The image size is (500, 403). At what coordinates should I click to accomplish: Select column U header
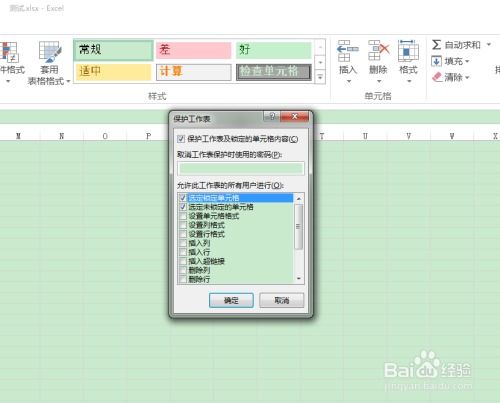[365, 136]
